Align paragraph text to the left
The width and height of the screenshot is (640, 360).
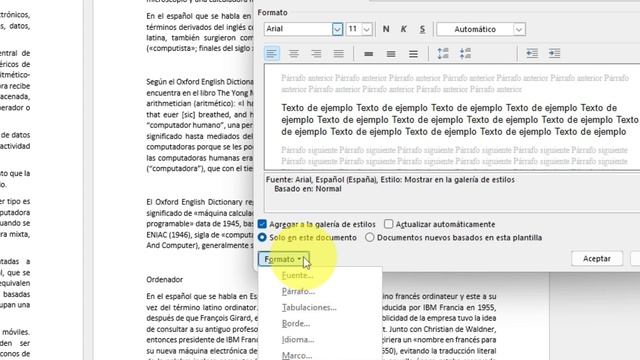(272, 53)
